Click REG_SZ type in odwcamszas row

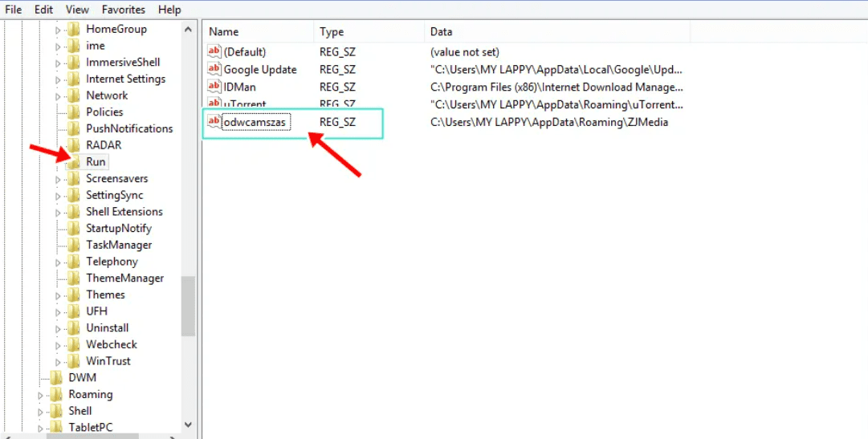click(338, 122)
